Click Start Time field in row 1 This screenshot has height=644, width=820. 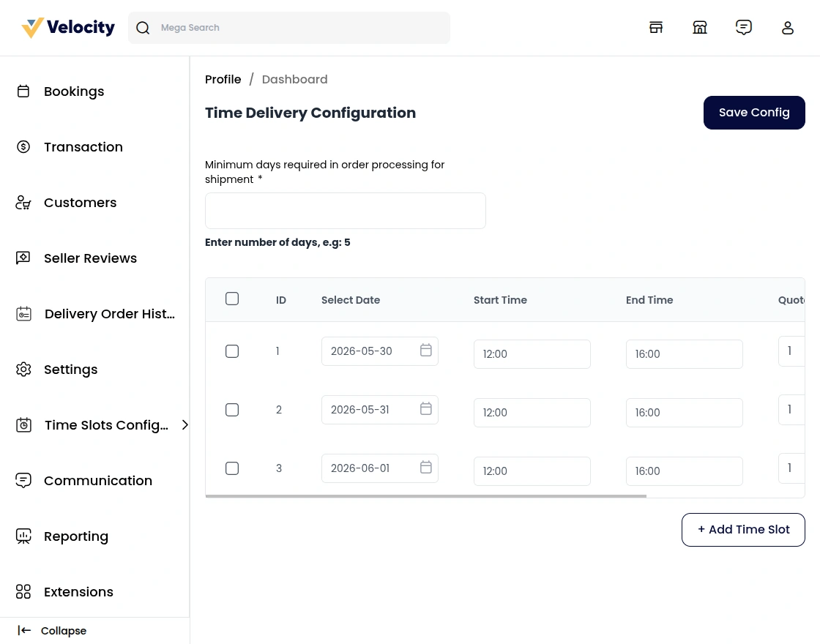tap(532, 354)
